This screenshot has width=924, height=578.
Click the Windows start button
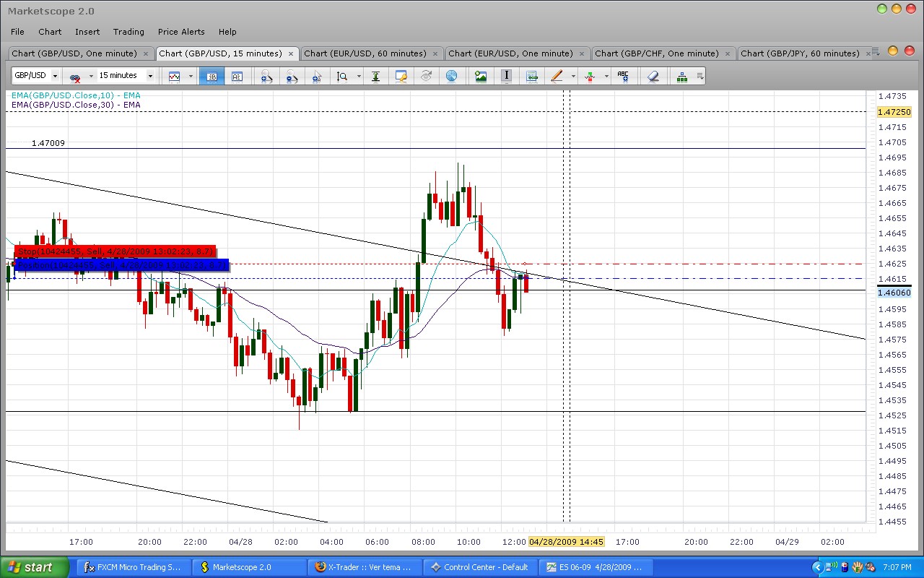[x=35, y=567]
